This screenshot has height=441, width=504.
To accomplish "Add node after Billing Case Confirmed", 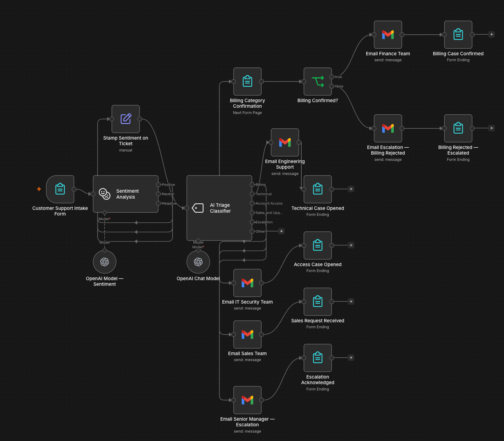I will coord(492,34).
